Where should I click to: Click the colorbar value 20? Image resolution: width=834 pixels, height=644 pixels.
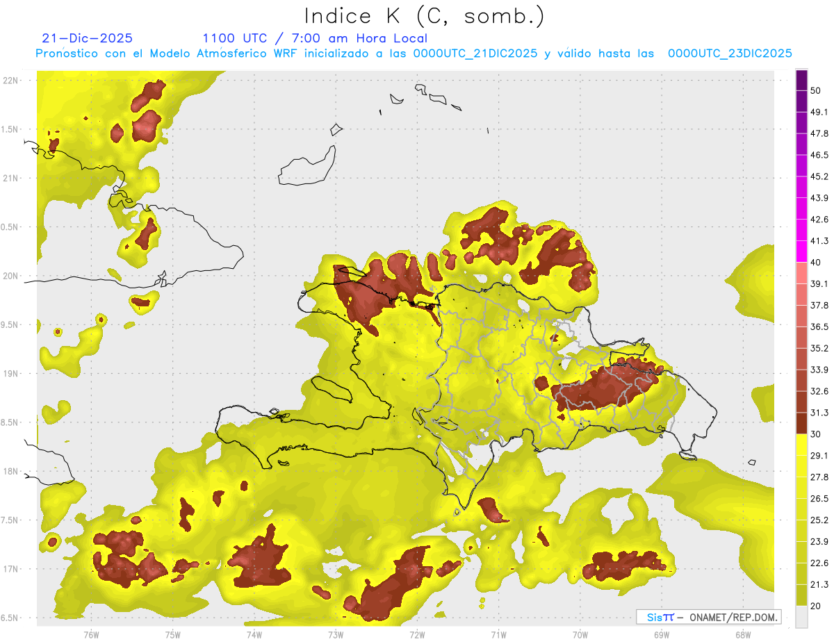[816, 605]
